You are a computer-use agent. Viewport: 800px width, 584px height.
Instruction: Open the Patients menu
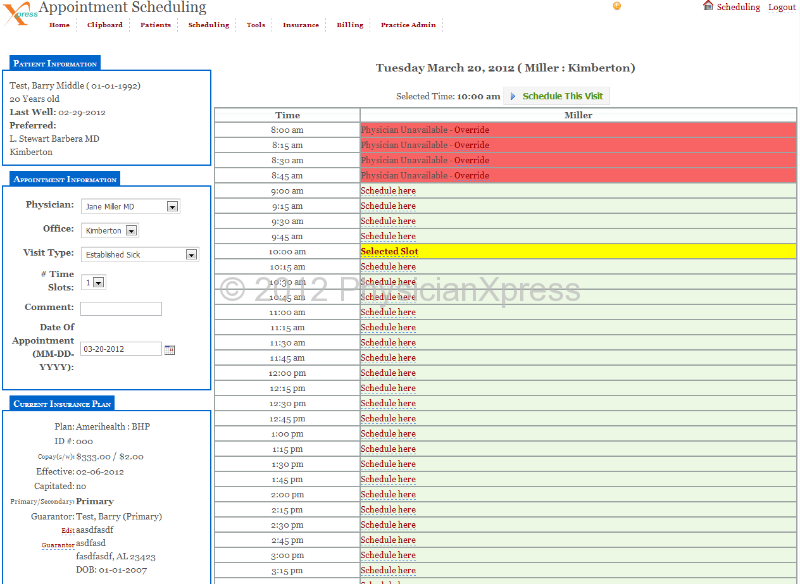point(155,25)
